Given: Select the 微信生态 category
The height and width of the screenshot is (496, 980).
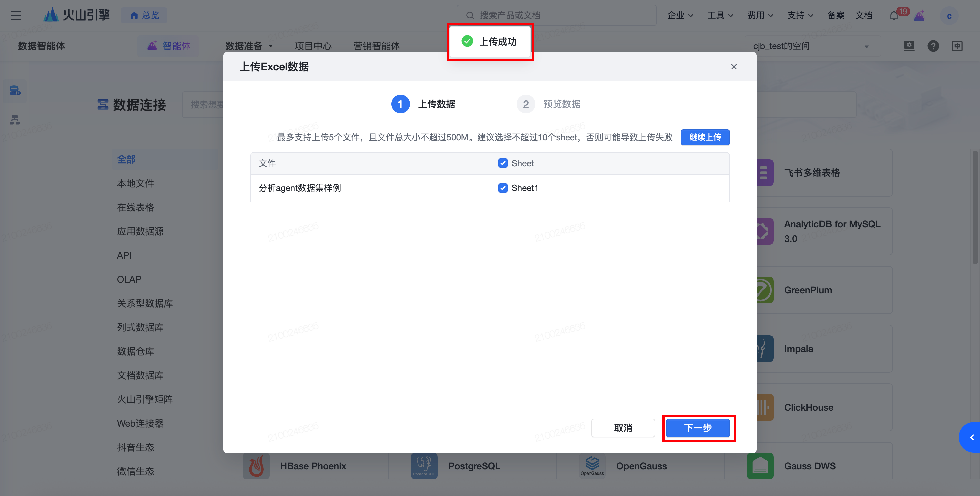Looking at the screenshot, I should tap(135, 471).
